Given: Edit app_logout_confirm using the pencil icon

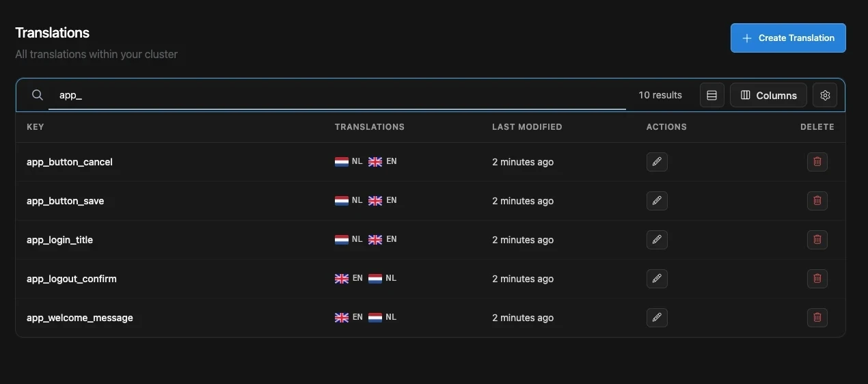Looking at the screenshot, I should [x=657, y=279].
